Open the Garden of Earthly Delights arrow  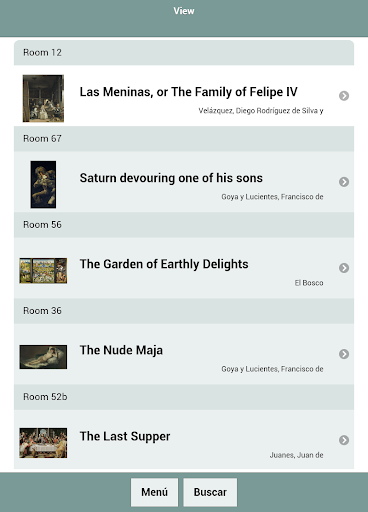[344, 268]
